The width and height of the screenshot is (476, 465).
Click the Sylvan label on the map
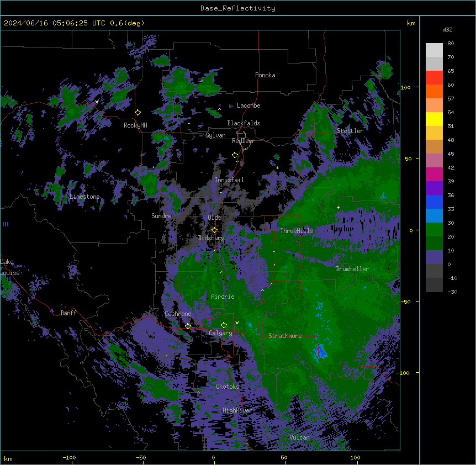pyautogui.click(x=215, y=135)
